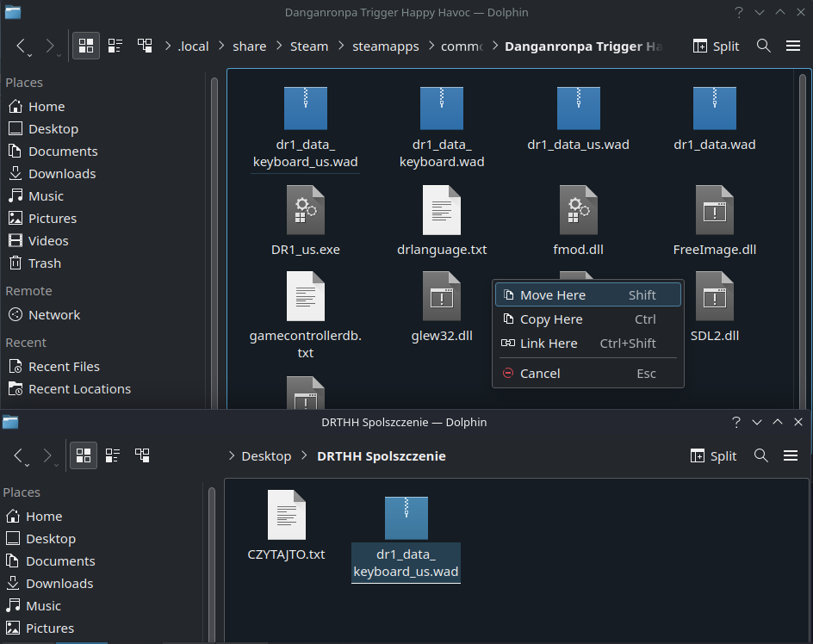Select dr1_data_keyboard.wad archive
The height and width of the screenshot is (644, 813).
pos(442,128)
